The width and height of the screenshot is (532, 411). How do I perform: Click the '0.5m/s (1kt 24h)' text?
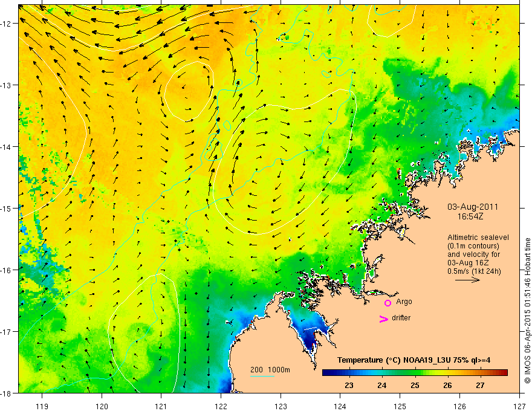pos(475,271)
